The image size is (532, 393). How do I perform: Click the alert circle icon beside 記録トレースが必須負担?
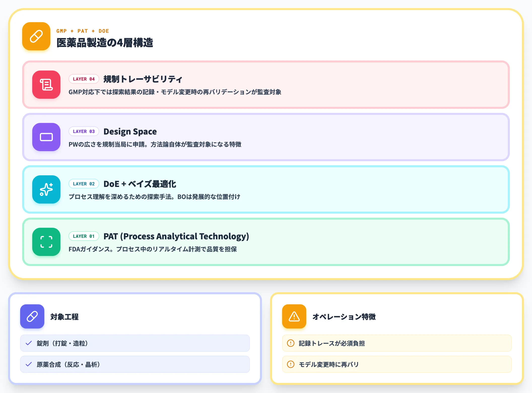click(291, 343)
